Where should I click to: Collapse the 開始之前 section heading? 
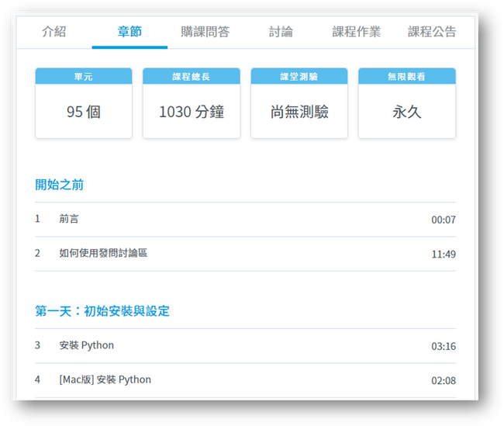click(60, 185)
